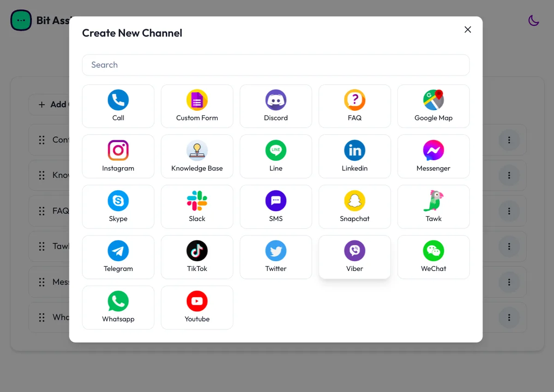Choose the Snapchat channel
This screenshot has height=392, width=554.
coord(355,207)
